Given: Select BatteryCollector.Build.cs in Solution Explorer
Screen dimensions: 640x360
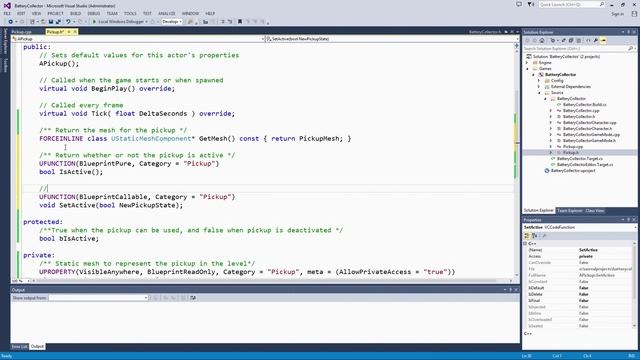Looking at the screenshot, I should (x=584, y=104).
